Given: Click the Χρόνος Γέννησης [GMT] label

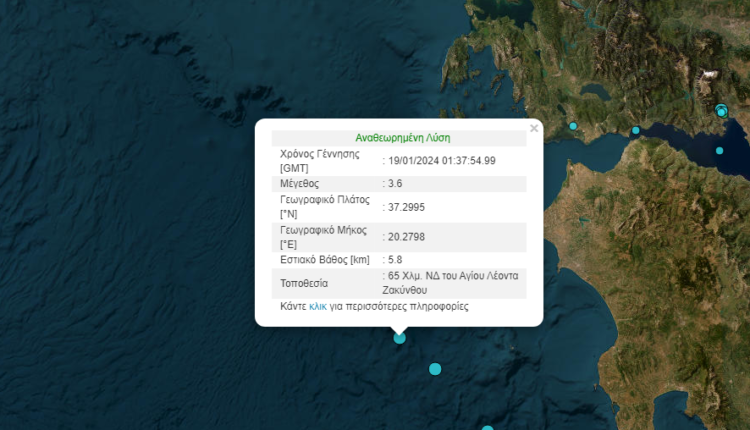Looking at the screenshot, I should click(x=322, y=160).
